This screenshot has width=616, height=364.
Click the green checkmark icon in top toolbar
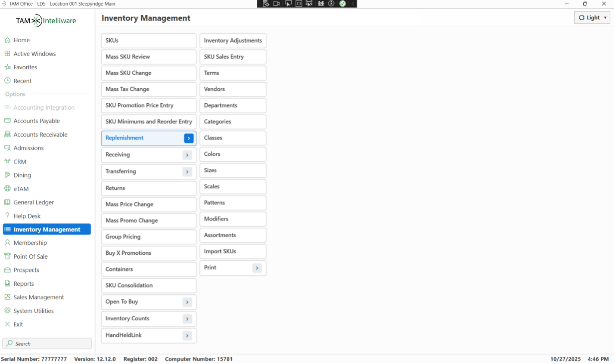pyautogui.click(x=342, y=4)
